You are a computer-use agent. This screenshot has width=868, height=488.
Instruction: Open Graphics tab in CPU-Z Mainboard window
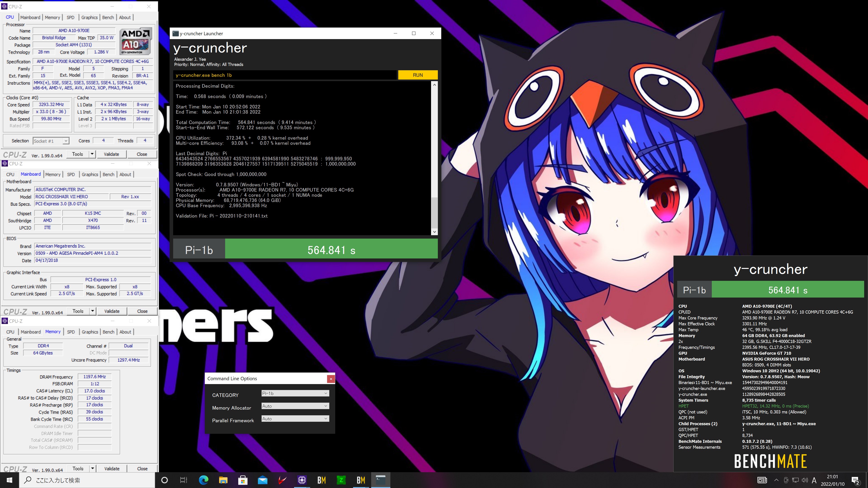90,174
